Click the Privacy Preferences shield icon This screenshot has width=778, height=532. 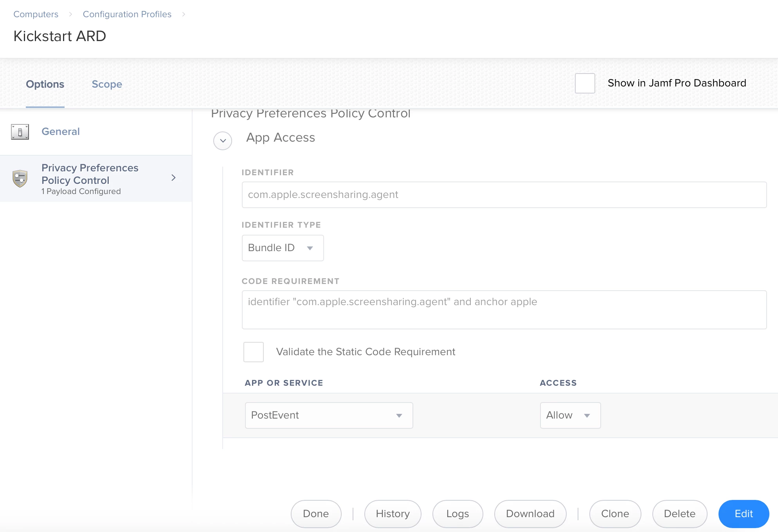coord(20,179)
